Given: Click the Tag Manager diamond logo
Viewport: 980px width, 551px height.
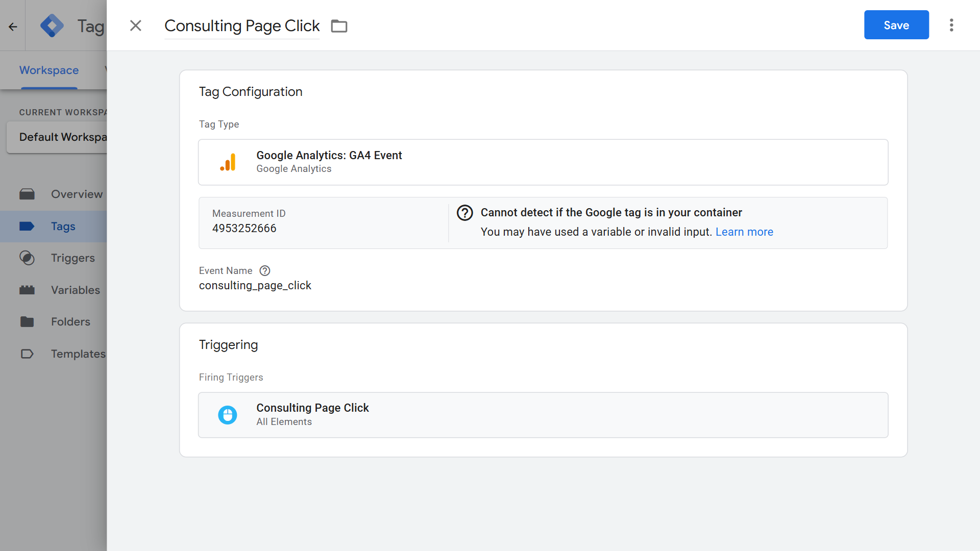Looking at the screenshot, I should point(52,26).
